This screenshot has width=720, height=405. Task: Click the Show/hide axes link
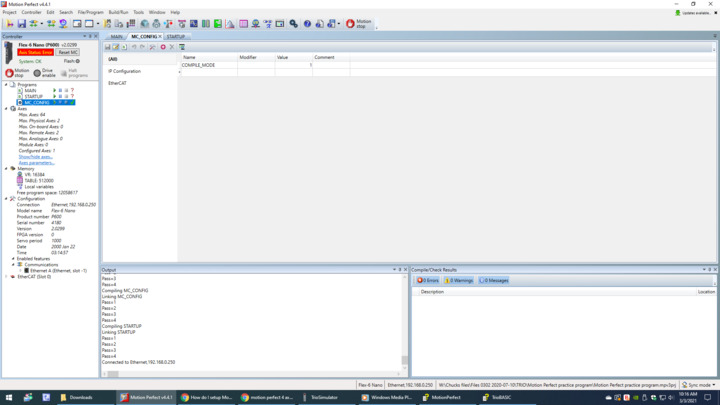[35, 157]
